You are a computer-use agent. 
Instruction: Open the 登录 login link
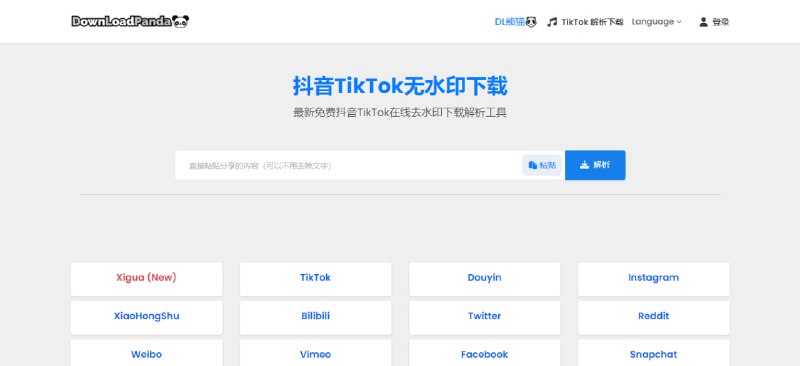[x=720, y=22]
